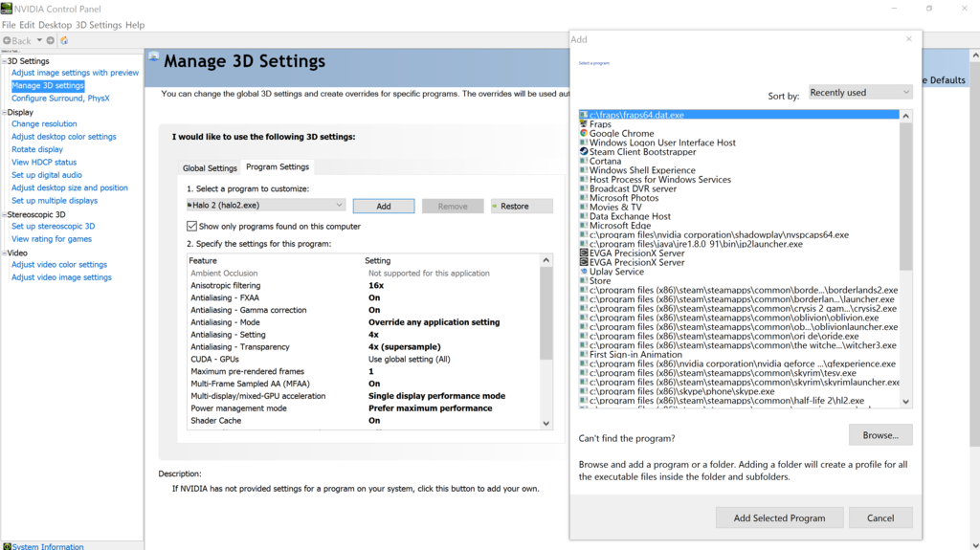The image size is (980, 550).
Task: Open the Help menu
Action: (135, 25)
